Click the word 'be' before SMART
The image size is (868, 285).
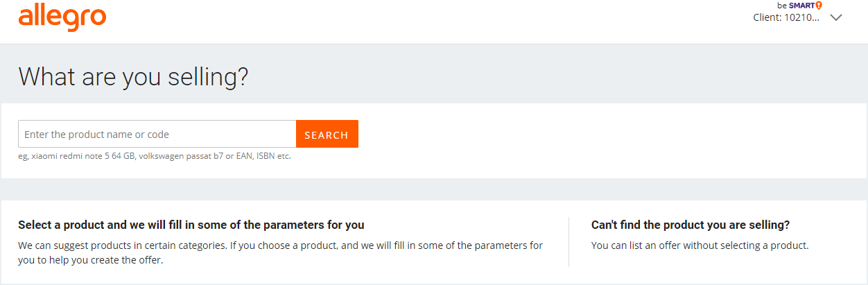point(782,6)
